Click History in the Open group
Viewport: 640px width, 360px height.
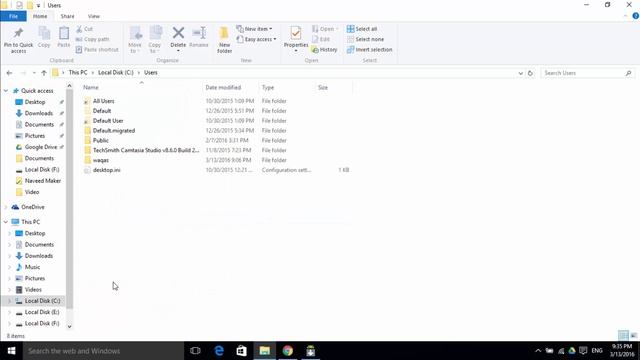coord(324,49)
